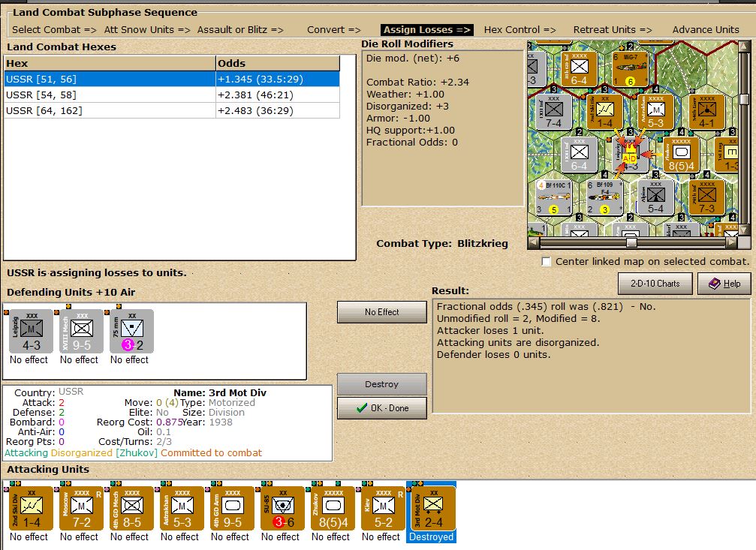
Task: Select Moscow 7-2 attacking unit
Action: coord(82,508)
